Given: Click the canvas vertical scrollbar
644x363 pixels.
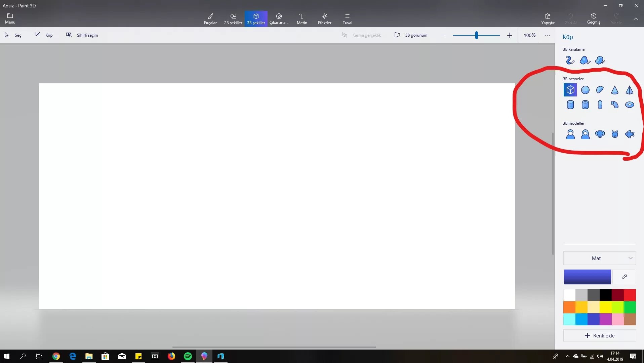Looking at the screenshot, I should (553, 194).
